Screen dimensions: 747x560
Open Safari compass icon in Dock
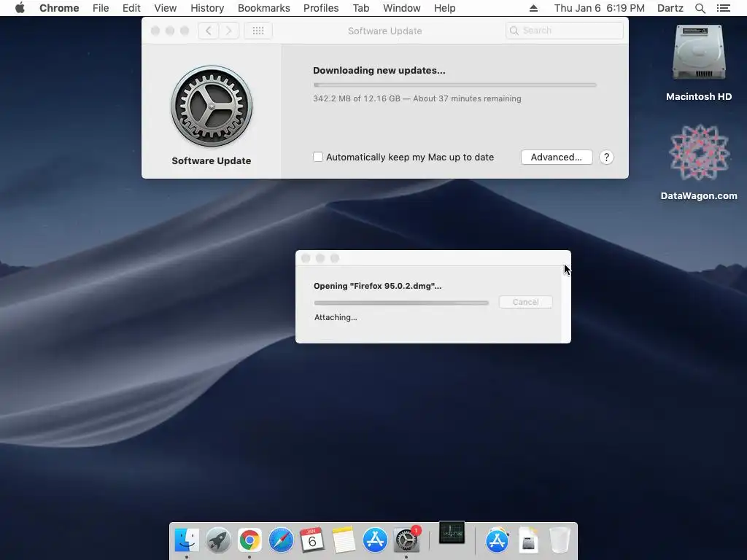tap(281, 540)
